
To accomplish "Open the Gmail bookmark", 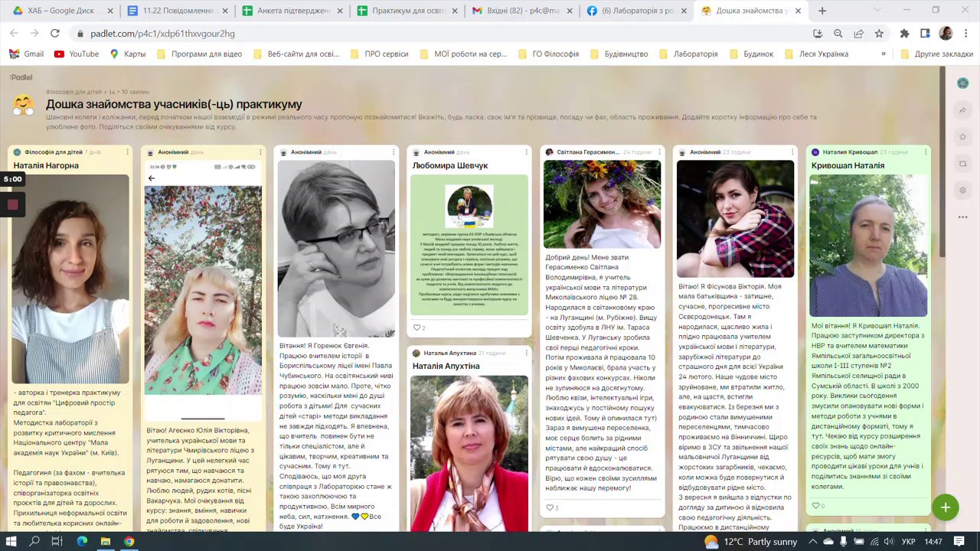I will coord(26,54).
